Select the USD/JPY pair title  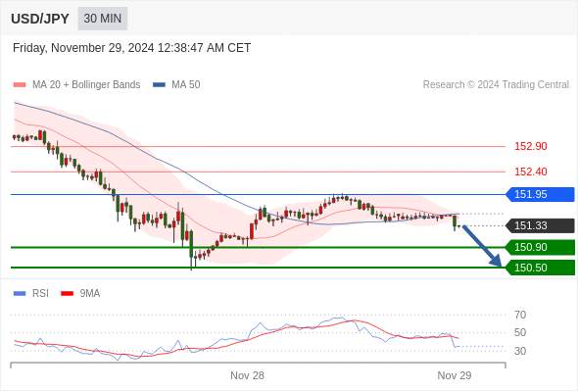click(x=40, y=19)
